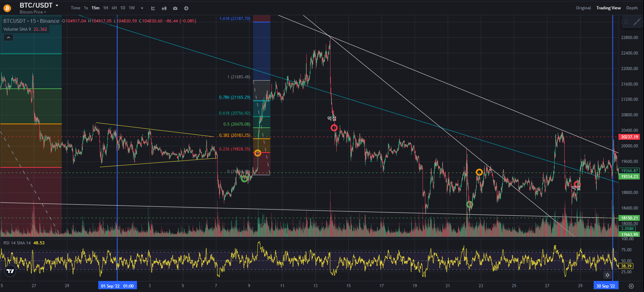Open the technical indicators icon
Viewport: 644px width, 292px height.
pos(153,8)
